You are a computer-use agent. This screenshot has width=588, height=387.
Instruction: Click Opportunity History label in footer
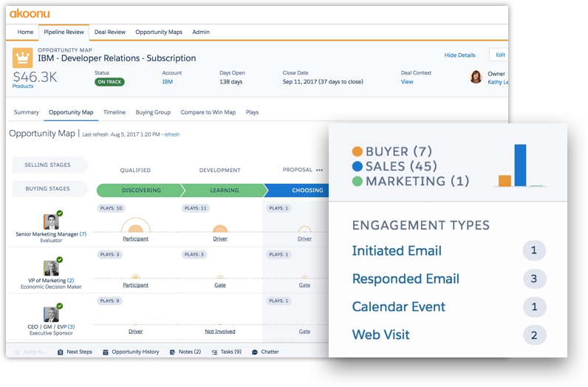click(x=135, y=352)
